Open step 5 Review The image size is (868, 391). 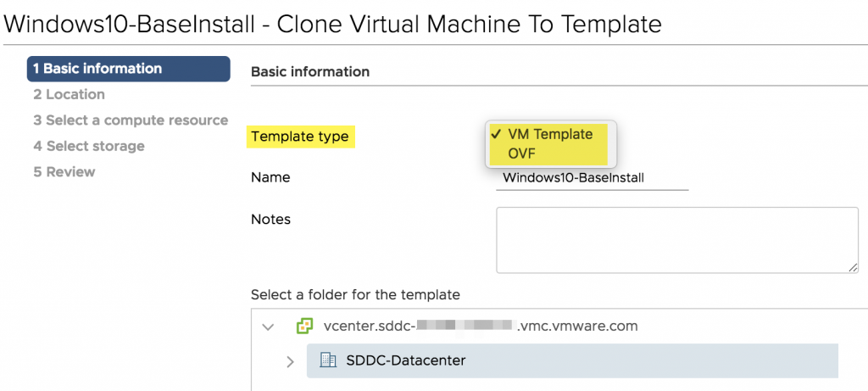click(64, 172)
